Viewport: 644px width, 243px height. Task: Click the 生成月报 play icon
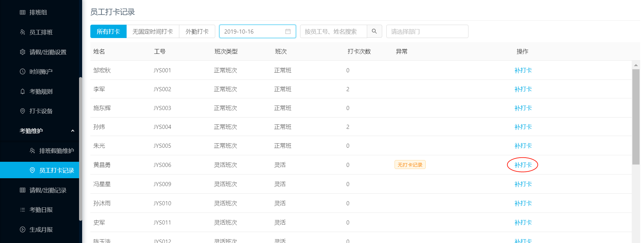(23, 230)
